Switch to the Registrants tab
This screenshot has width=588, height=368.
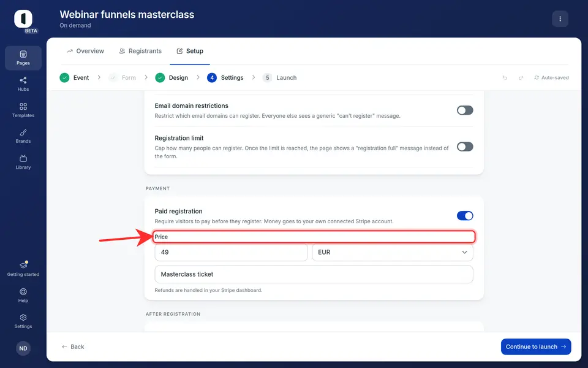click(x=140, y=51)
